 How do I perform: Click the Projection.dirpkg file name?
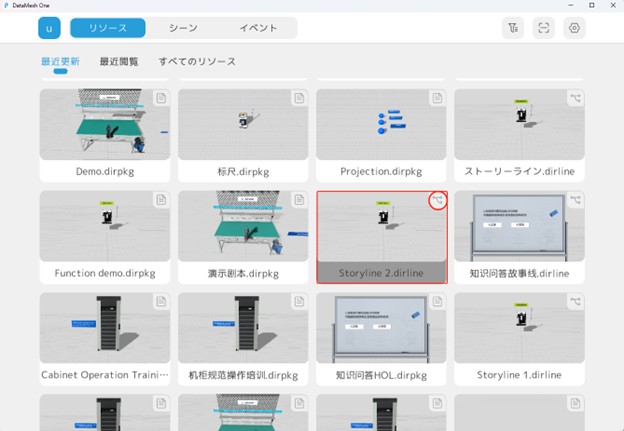[x=381, y=172]
